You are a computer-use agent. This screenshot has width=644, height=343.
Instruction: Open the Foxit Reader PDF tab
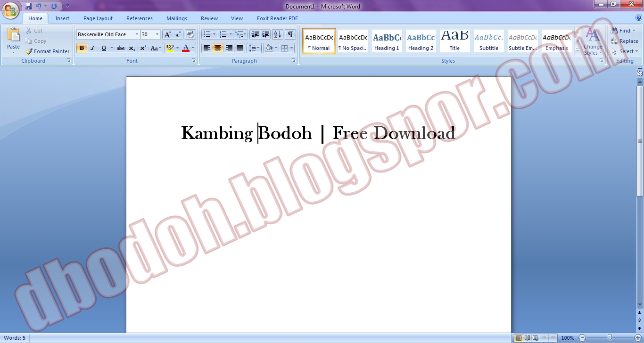click(x=277, y=18)
